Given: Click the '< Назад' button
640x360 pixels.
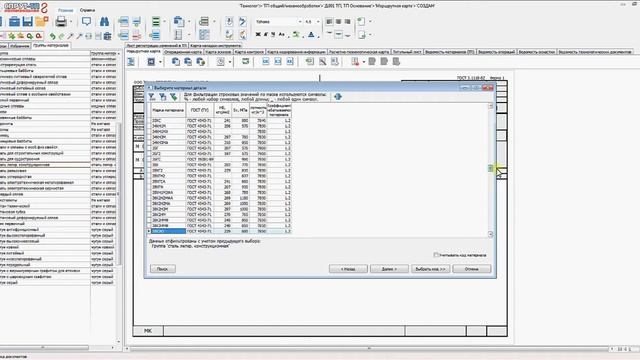Looking at the screenshot, I should click(x=348, y=269).
